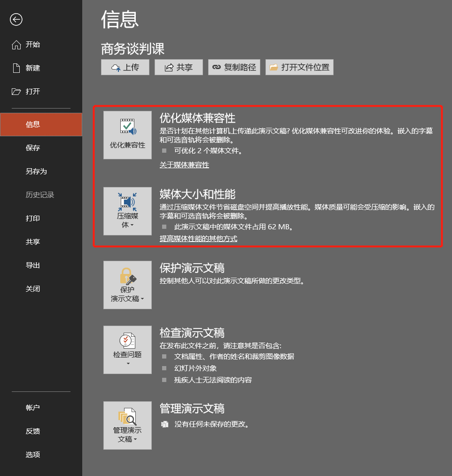Open the 反馈 page
The width and height of the screenshot is (452, 476).
pyautogui.click(x=41, y=431)
